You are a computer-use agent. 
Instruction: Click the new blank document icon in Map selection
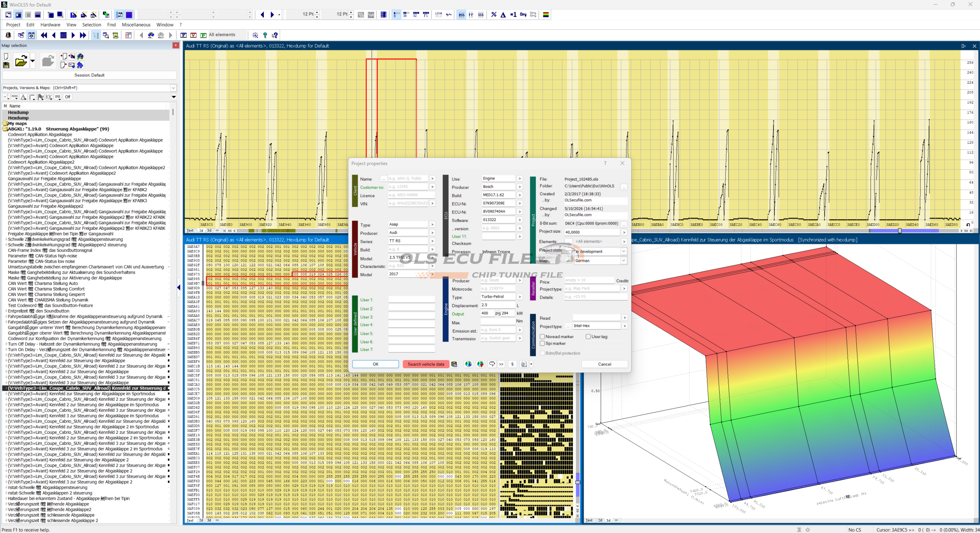[6, 57]
